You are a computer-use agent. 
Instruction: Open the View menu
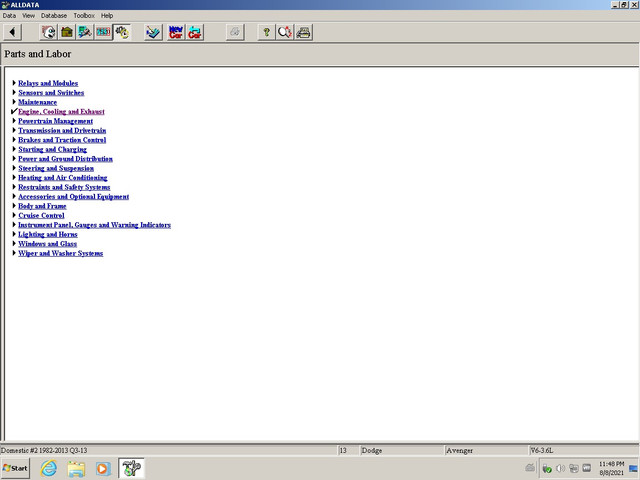point(29,16)
